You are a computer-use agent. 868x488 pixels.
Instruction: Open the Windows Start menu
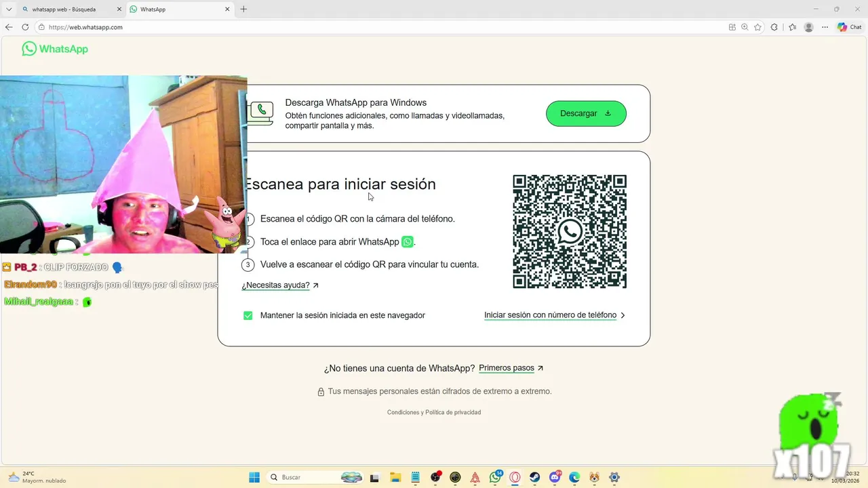click(x=254, y=477)
